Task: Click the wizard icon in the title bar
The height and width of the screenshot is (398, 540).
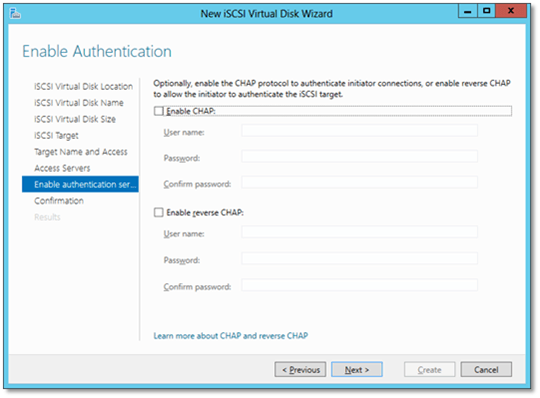Action: pyautogui.click(x=15, y=13)
